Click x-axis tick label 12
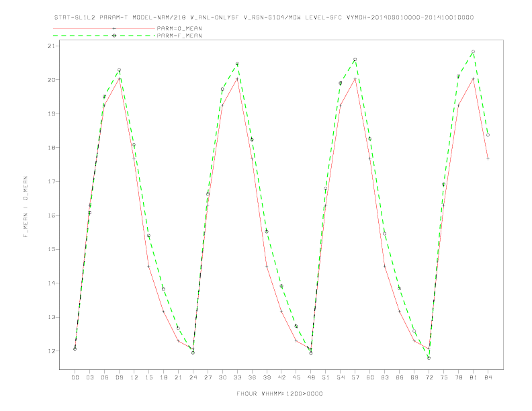532x411 pixels. [x=134, y=377]
